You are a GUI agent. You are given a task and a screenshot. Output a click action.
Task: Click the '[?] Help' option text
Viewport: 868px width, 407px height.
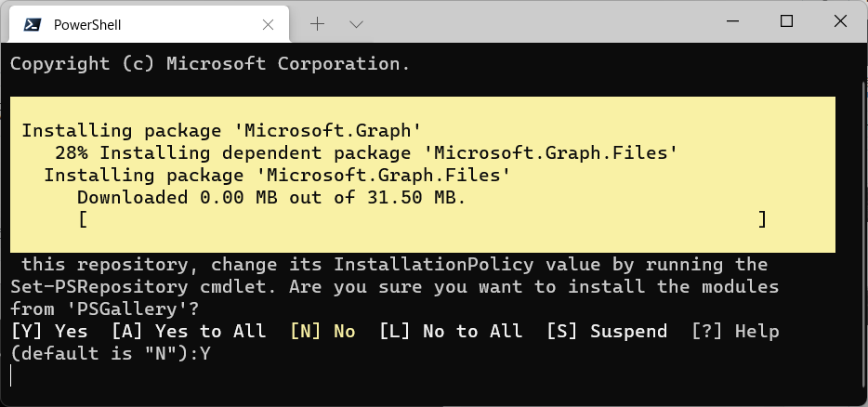click(x=735, y=331)
